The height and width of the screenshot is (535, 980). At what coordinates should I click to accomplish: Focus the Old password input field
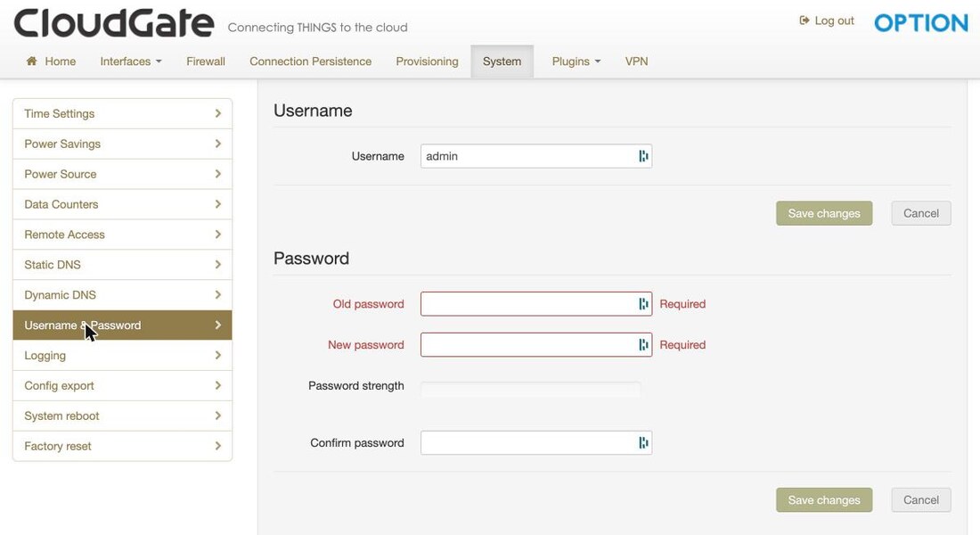[x=536, y=303]
